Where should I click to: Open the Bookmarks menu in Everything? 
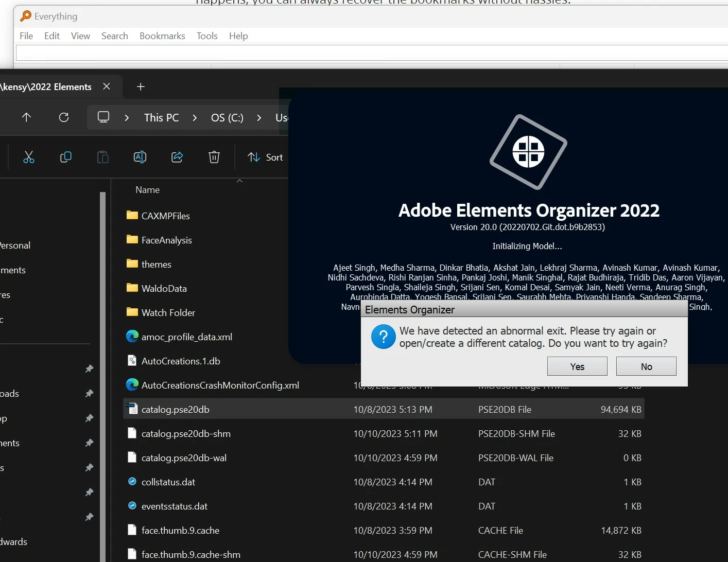tap(162, 36)
